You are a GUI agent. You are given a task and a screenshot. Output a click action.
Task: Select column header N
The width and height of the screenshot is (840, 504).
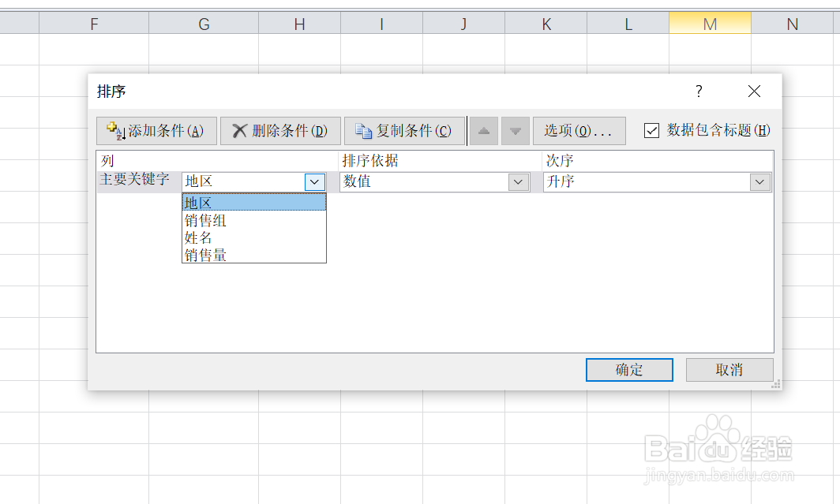pyautogui.click(x=793, y=24)
